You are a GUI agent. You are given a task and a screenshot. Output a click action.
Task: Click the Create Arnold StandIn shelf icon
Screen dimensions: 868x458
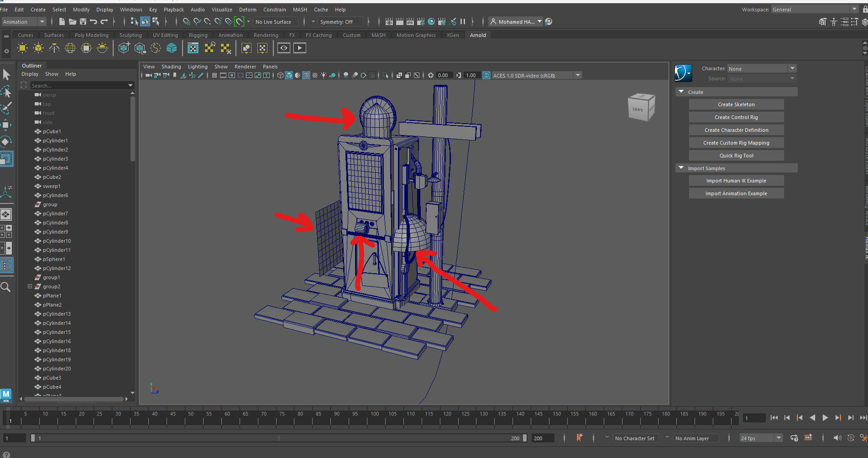124,48
